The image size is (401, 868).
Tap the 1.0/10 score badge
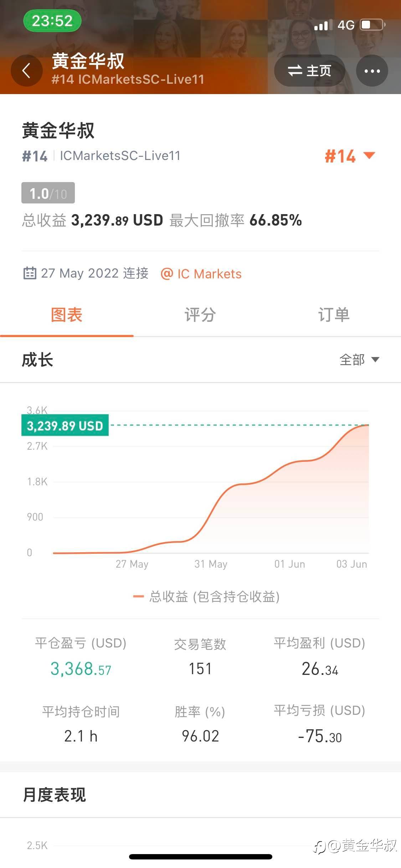[x=48, y=193]
